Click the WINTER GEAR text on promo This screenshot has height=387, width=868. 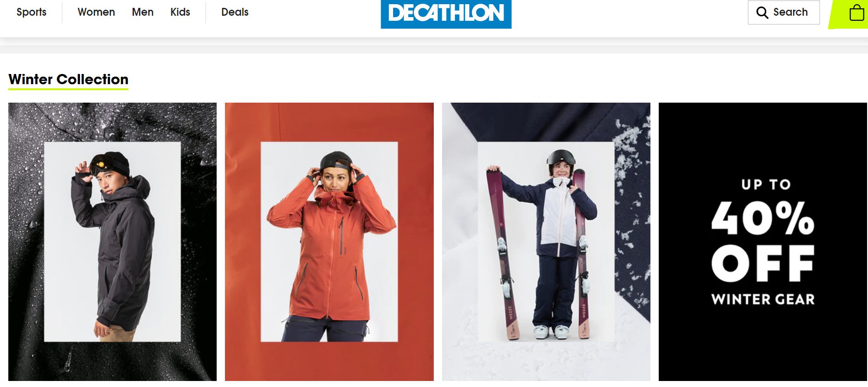[763, 299]
